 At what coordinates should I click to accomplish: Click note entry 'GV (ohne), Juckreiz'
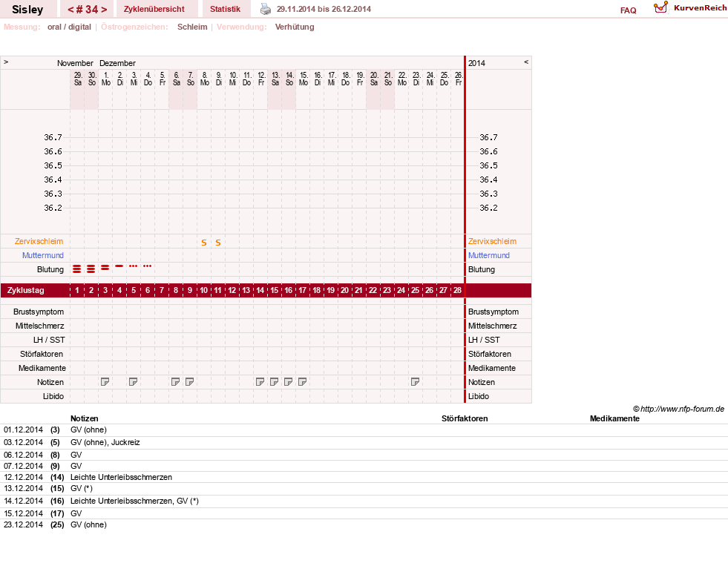[x=105, y=442]
